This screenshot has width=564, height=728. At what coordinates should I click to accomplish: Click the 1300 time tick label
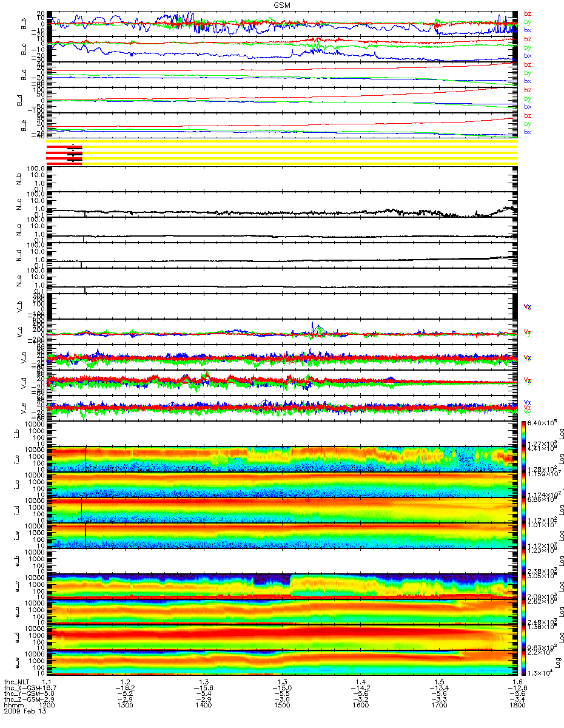(125, 706)
